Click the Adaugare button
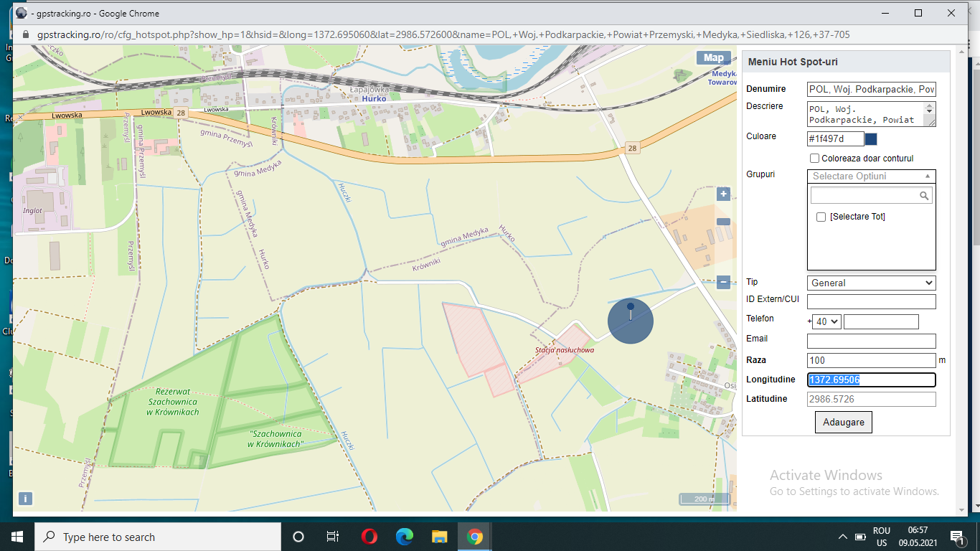 843,422
